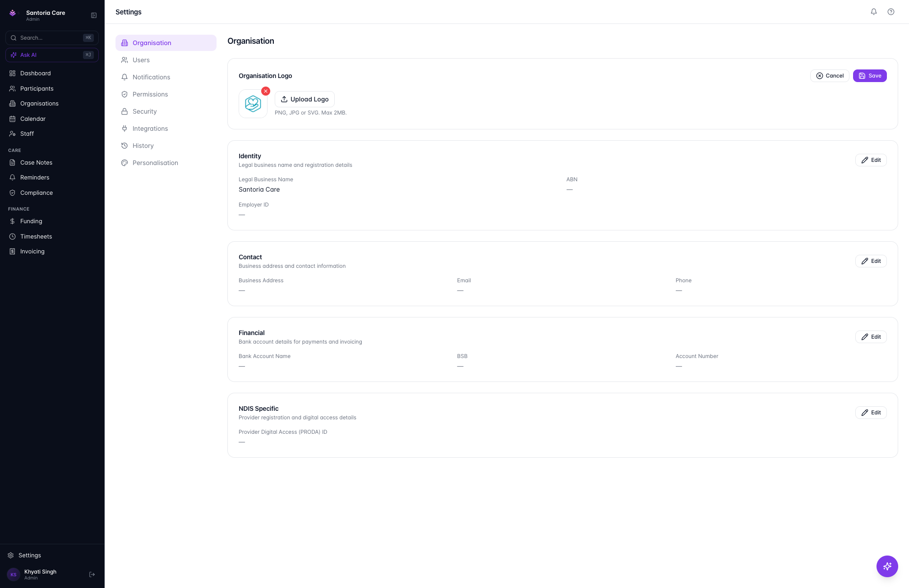Click Santoria Care legal business name
Viewport: 909px width, 588px height.
(259, 189)
